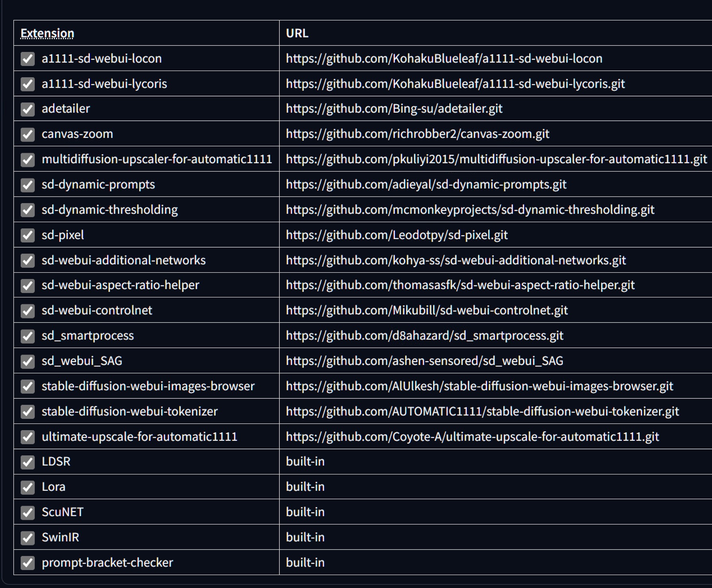
Task: Uncheck the canvas-zoom extension
Action: [x=27, y=134]
